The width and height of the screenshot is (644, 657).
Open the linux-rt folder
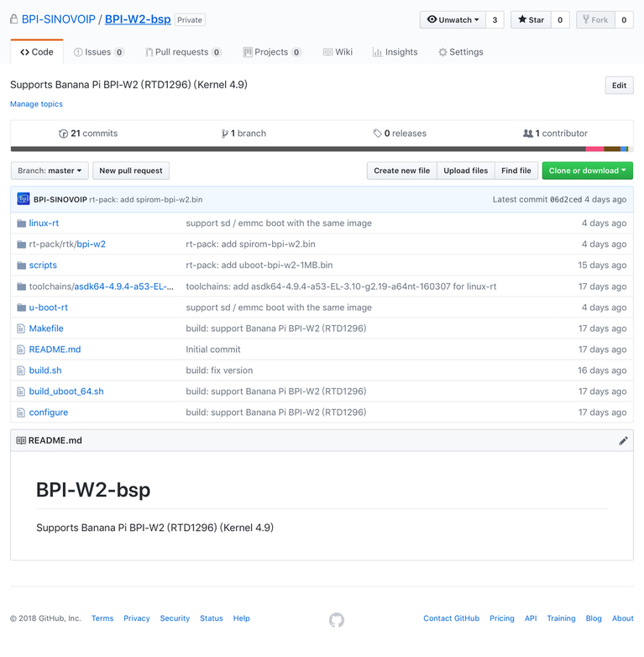pyautogui.click(x=44, y=223)
